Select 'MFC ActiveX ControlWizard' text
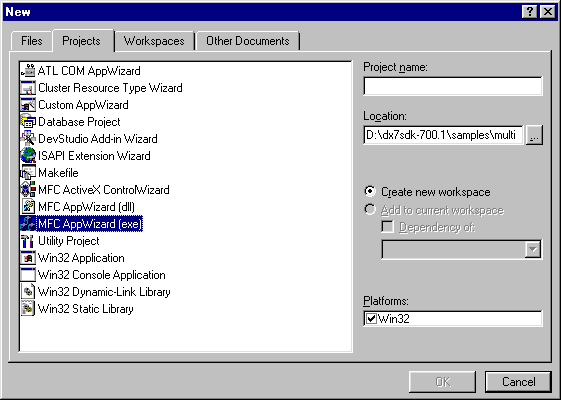Screen dimensions: 561x400 click(104, 190)
